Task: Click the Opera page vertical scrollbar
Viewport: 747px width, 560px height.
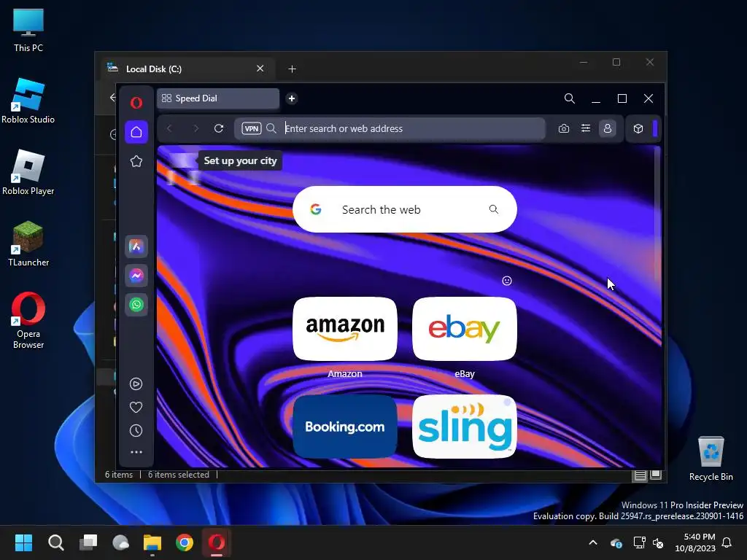Action: pyautogui.click(x=657, y=214)
